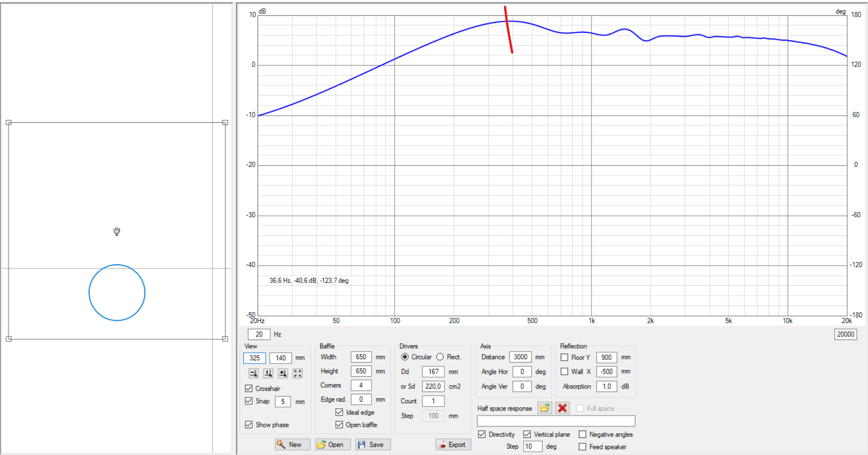Click the Angle Hor field

click(522, 372)
